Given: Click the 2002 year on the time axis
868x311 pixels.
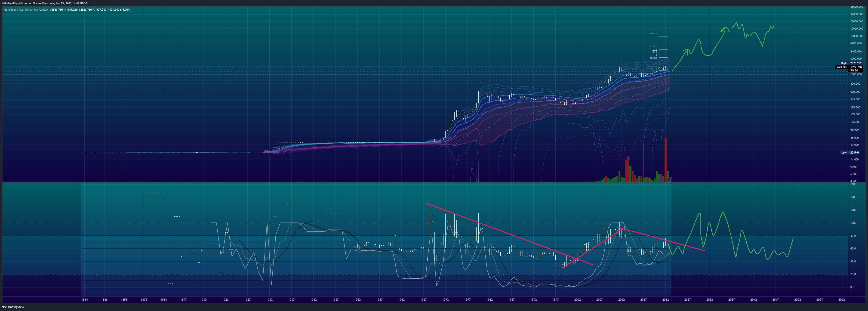Looking at the screenshot, I should click(x=578, y=299).
